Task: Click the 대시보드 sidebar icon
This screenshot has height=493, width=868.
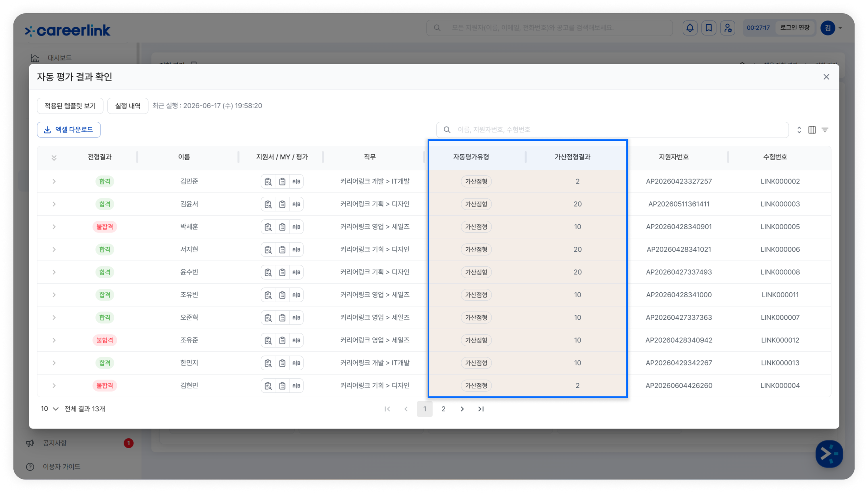Action: pyautogui.click(x=35, y=58)
